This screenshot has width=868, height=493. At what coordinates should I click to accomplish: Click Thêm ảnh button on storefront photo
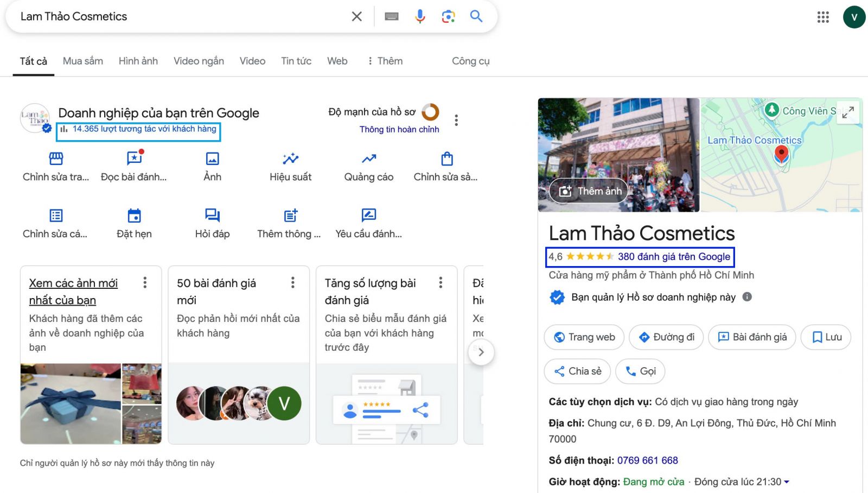tap(589, 191)
